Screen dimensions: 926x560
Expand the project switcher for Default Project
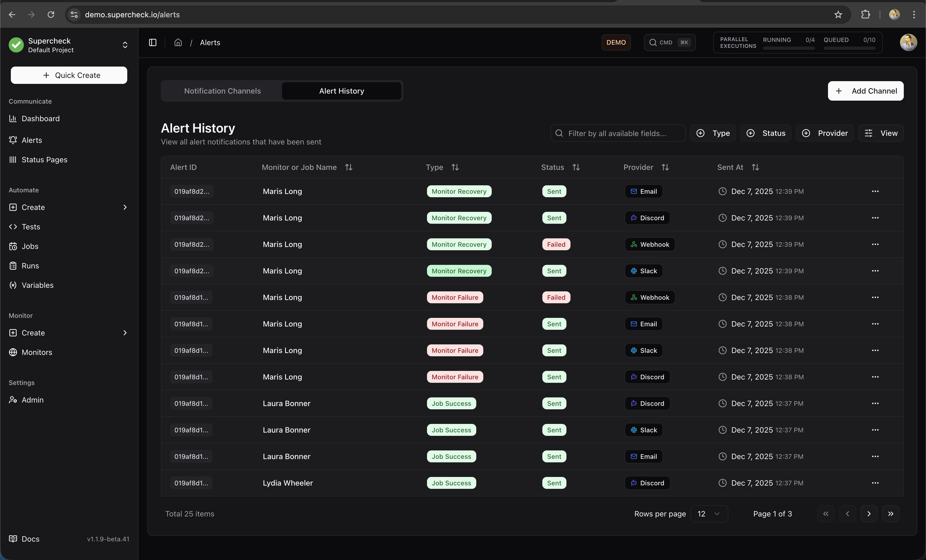(x=125, y=45)
